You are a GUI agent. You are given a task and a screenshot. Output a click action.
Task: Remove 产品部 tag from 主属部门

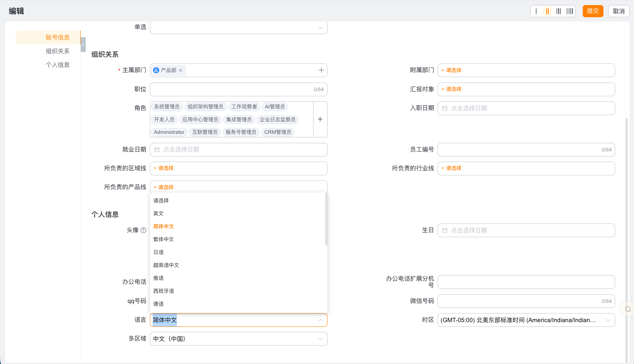181,70
